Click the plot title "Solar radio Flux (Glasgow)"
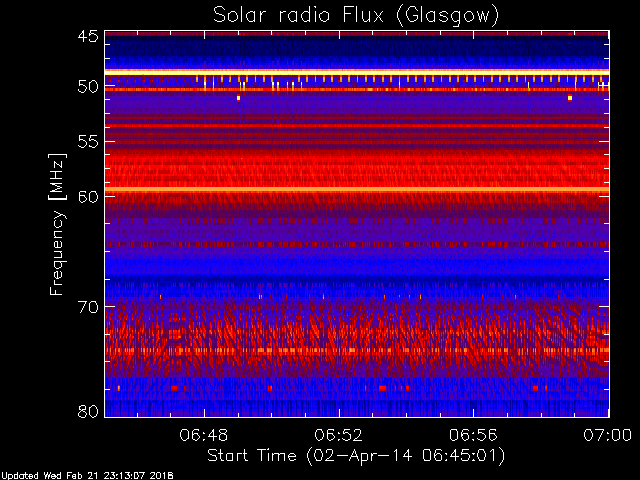The height and width of the screenshot is (480, 640). [x=356, y=16]
